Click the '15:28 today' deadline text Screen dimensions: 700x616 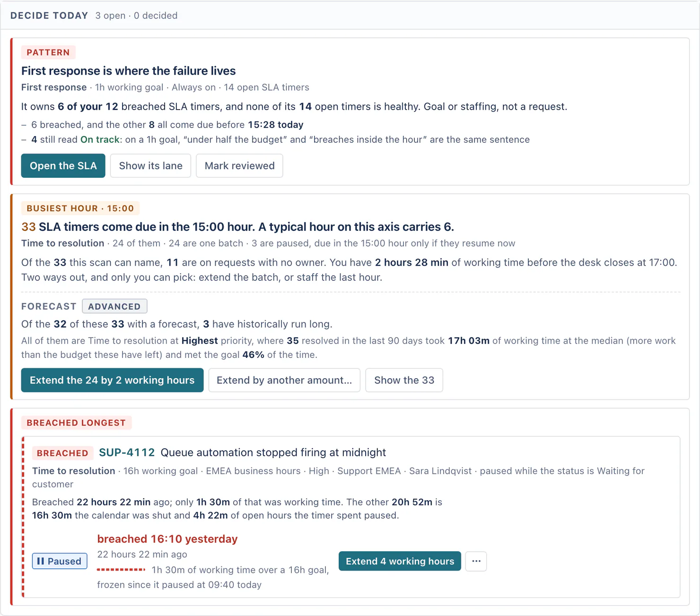point(276,125)
